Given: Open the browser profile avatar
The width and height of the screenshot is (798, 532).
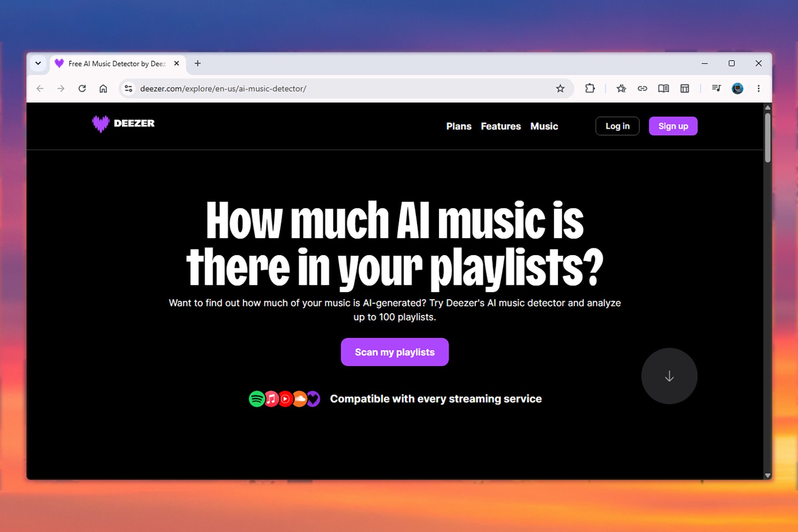Looking at the screenshot, I should [737, 89].
